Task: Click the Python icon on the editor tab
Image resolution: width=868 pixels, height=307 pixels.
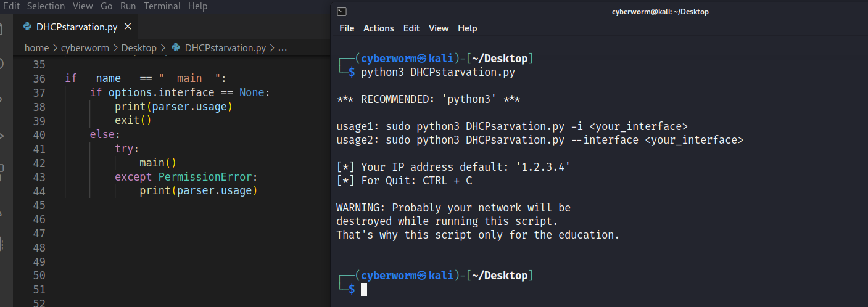Action: coord(27,27)
